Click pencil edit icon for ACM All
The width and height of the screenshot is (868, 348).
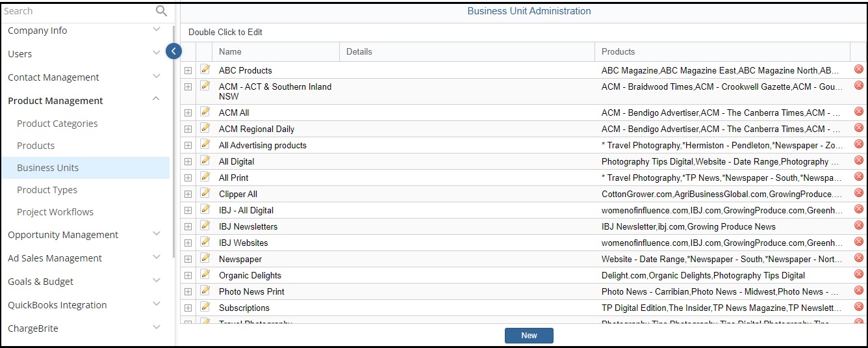(x=205, y=111)
